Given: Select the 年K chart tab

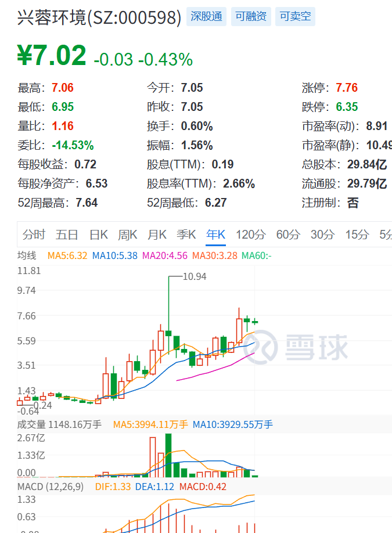Looking at the screenshot, I should 216,235.
